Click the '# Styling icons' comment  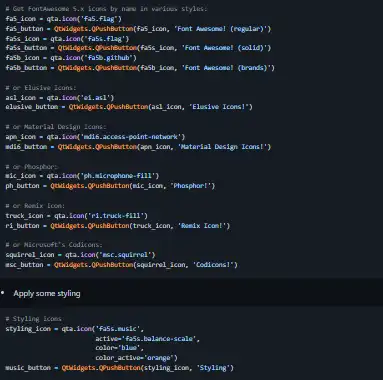pos(33,319)
